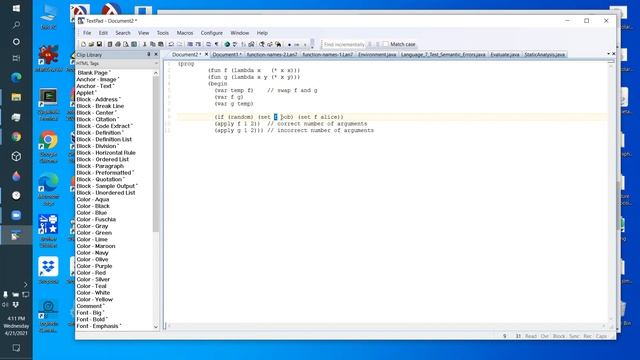Open the Dropbox desktop shortcut
The image size is (640, 360).
(48, 269)
